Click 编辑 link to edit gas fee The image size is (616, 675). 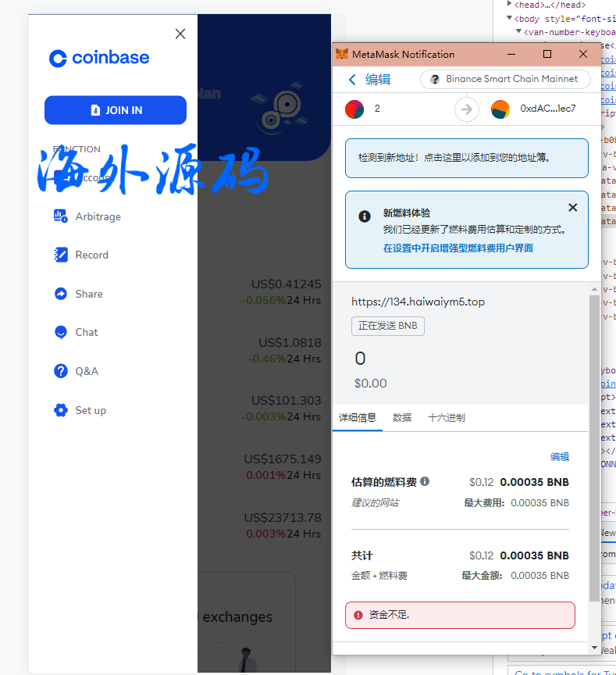pos(560,457)
